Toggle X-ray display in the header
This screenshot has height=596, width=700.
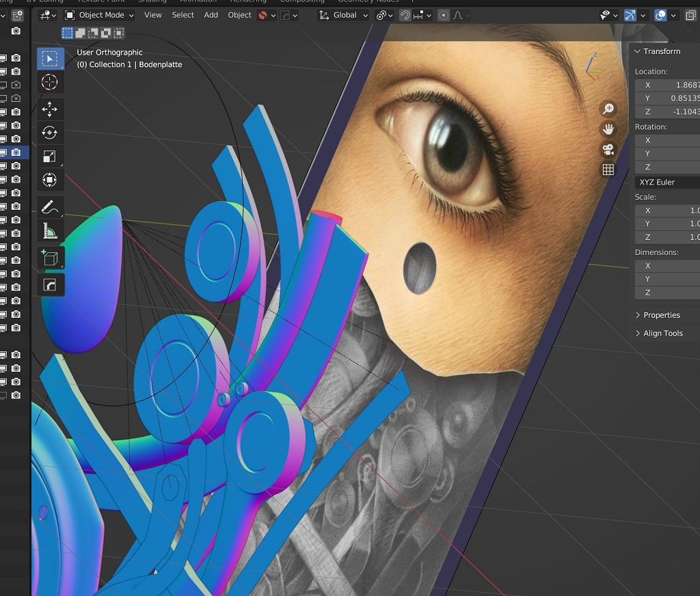tap(690, 16)
